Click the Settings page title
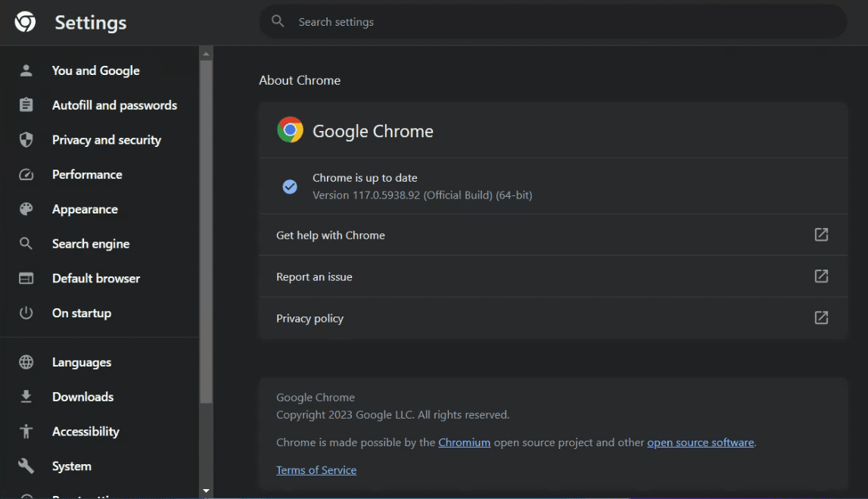The image size is (868, 499). 91,23
